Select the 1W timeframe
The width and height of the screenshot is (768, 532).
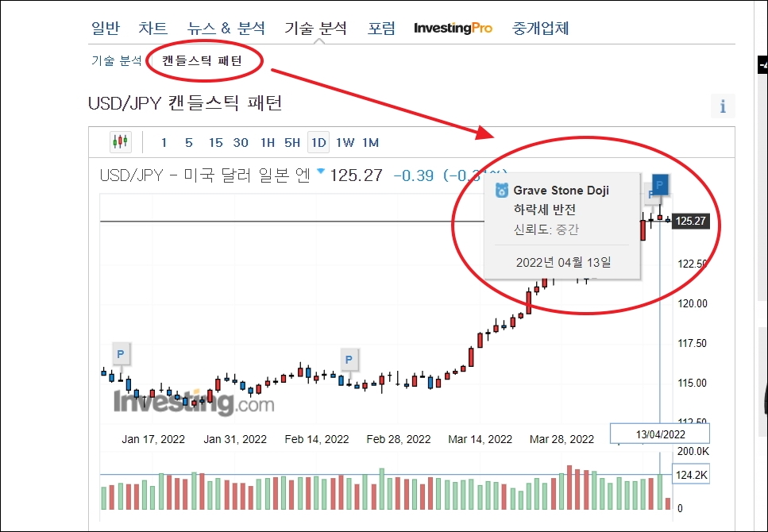point(345,143)
